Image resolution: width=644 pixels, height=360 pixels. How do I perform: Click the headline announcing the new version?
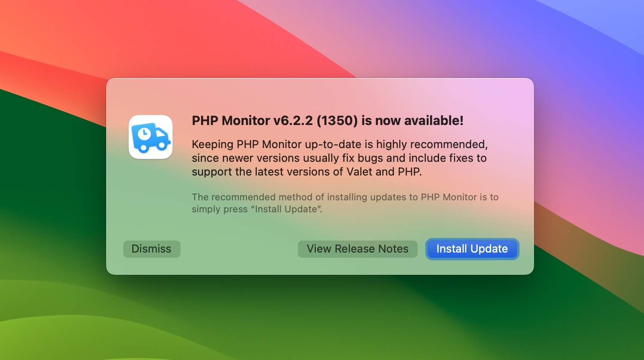tap(328, 121)
